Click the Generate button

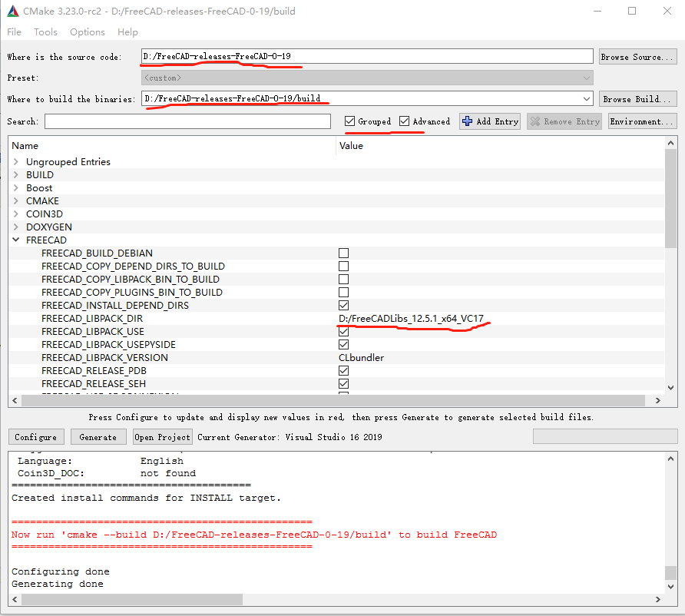98,437
